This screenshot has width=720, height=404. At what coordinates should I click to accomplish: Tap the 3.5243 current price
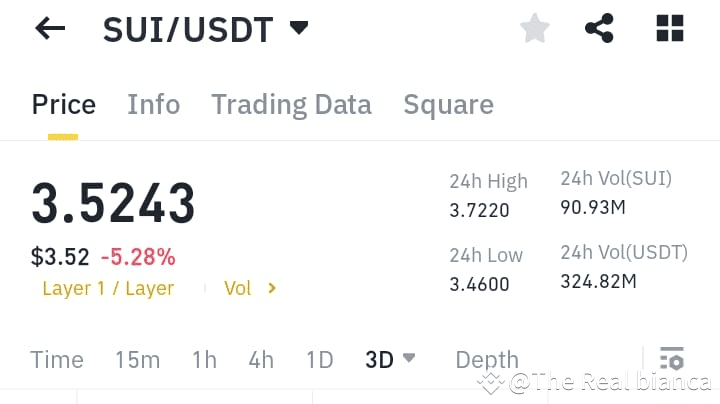[113, 202]
